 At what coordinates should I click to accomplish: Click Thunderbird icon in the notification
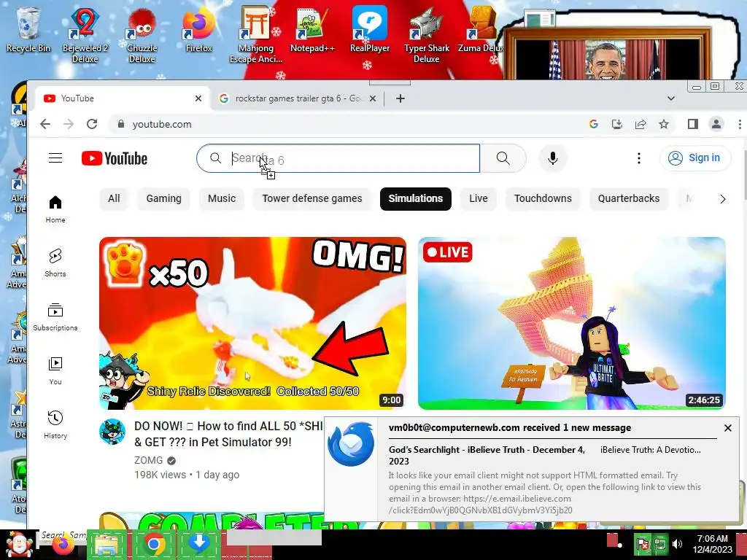[351, 444]
